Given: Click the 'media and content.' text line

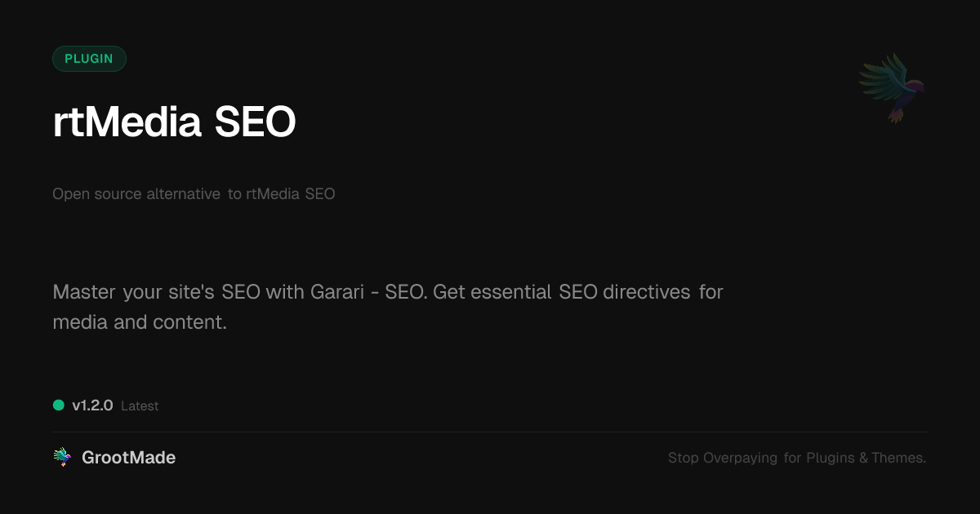Looking at the screenshot, I should coord(139,322).
